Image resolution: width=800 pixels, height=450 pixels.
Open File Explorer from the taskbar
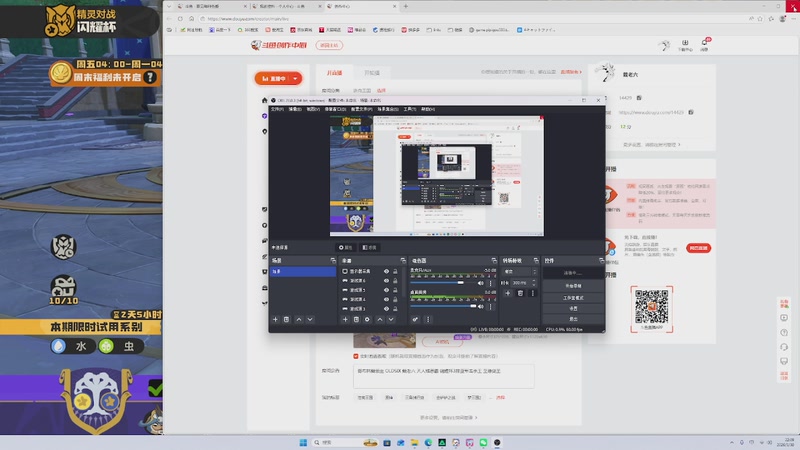click(x=414, y=442)
